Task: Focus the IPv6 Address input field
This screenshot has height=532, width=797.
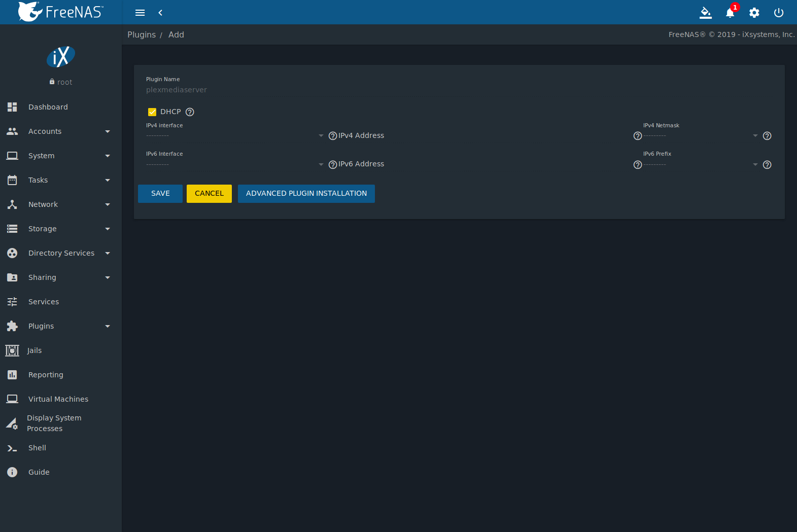Action: [x=486, y=164]
